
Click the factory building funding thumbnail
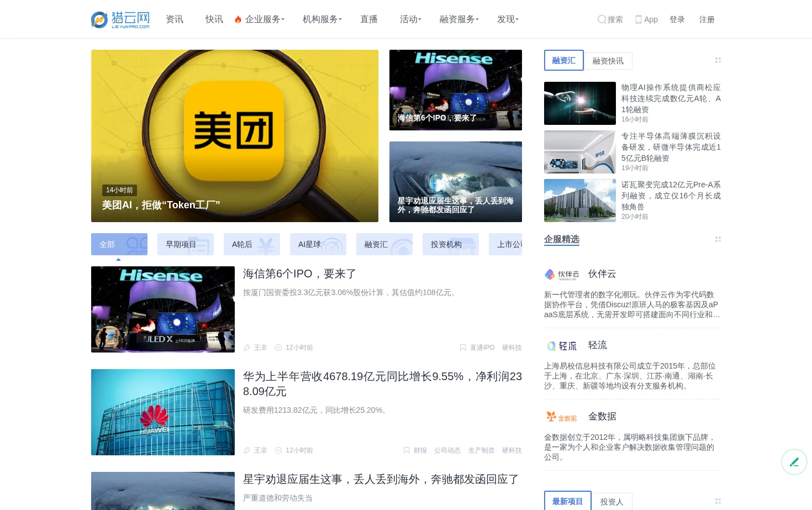[x=580, y=201]
